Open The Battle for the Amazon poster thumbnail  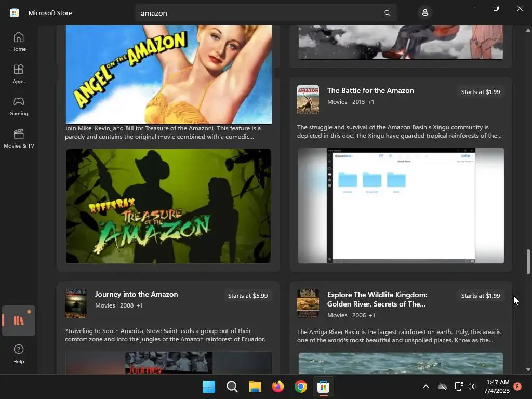(x=308, y=99)
